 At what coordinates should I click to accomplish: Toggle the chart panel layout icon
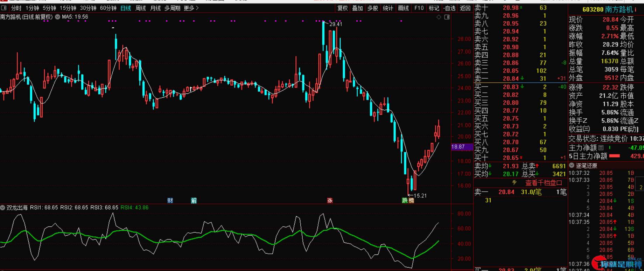[447, 17]
